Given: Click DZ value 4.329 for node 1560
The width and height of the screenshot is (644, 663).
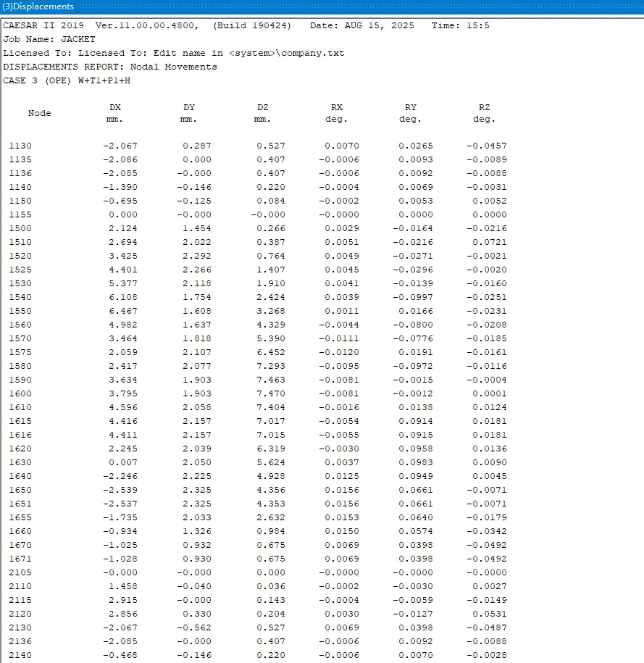Looking at the screenshot, I should coord(271,325).
